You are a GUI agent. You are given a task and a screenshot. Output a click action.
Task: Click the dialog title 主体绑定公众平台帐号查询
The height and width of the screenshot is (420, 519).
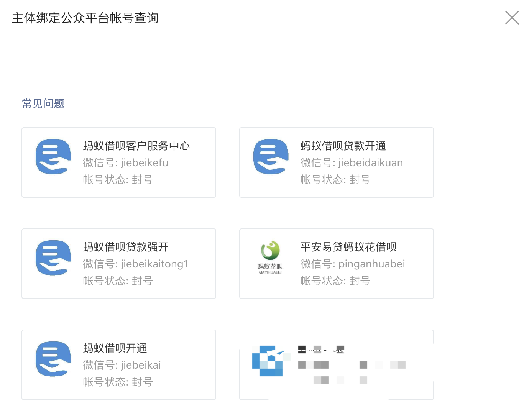click(85, 18)
